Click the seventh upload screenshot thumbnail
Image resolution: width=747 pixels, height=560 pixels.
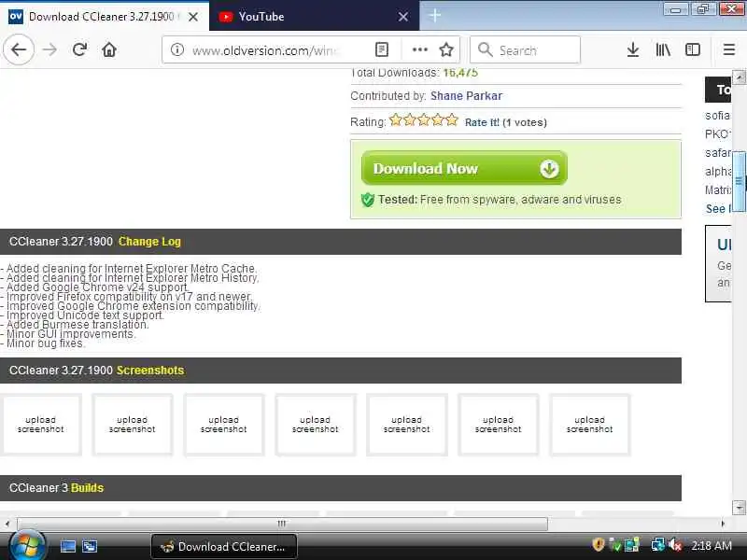589,425
